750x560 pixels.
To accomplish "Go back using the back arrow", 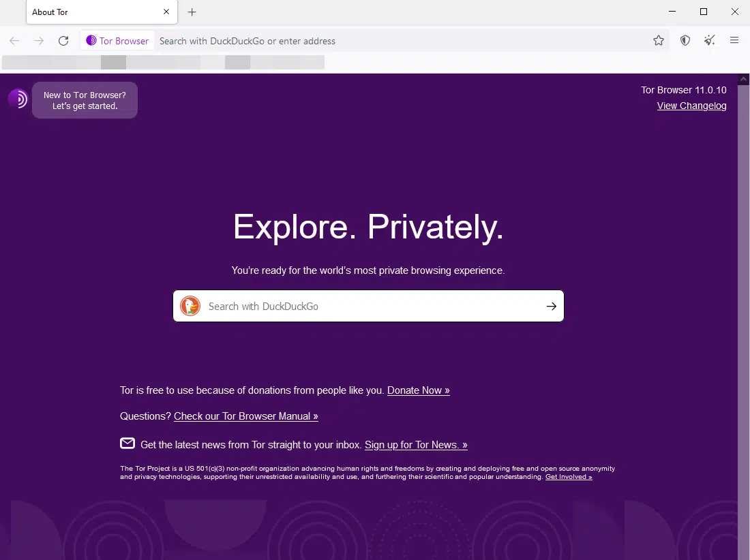I will [x=14, y=41].
